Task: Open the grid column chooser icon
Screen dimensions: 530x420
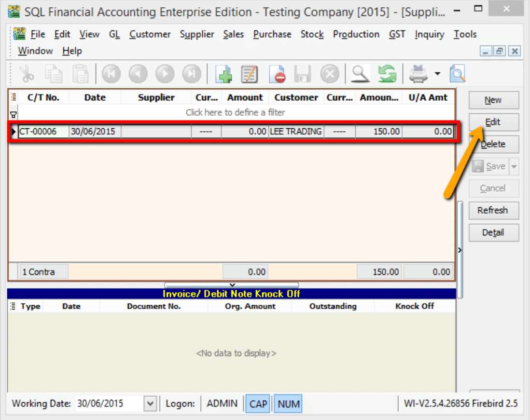Action: (x=14, y=97)
